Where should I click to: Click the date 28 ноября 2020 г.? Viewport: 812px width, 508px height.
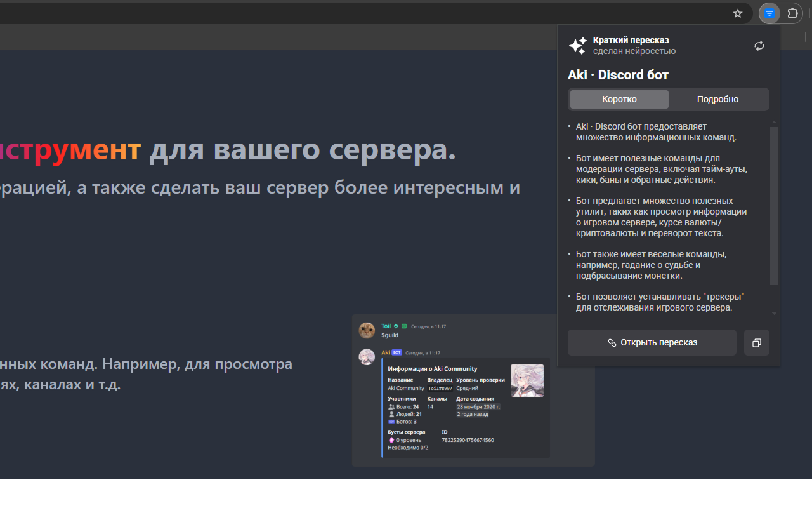[x=478, y=407]
